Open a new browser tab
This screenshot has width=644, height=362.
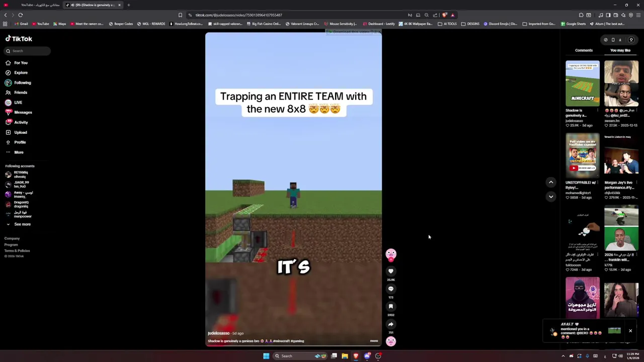pyautogui.click(x=129, y=5)
